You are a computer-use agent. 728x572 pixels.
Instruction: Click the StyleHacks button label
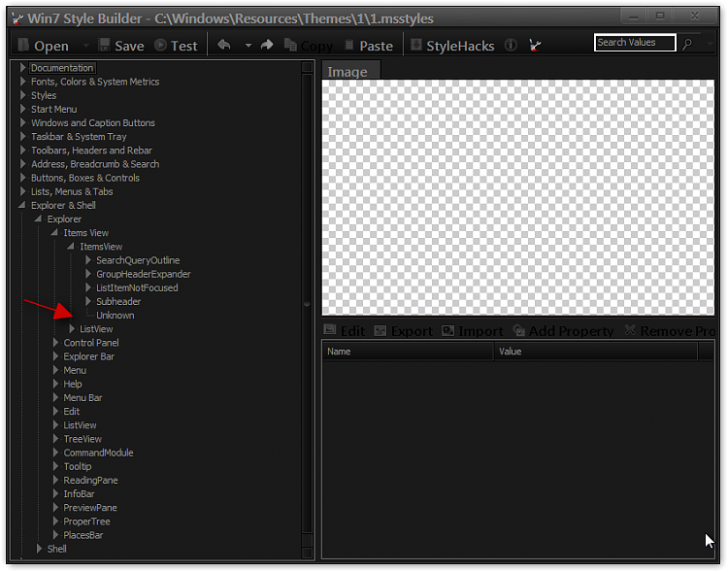pos(460,46)
